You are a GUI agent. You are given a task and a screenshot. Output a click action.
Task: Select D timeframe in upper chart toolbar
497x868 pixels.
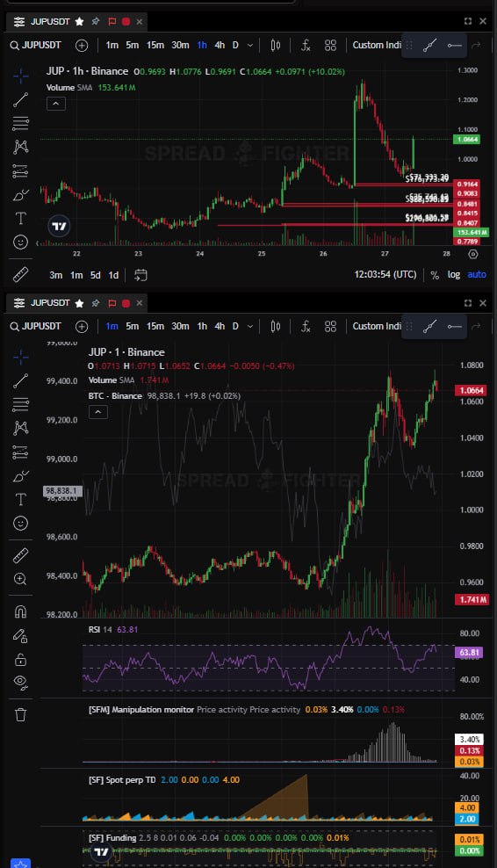235,46
